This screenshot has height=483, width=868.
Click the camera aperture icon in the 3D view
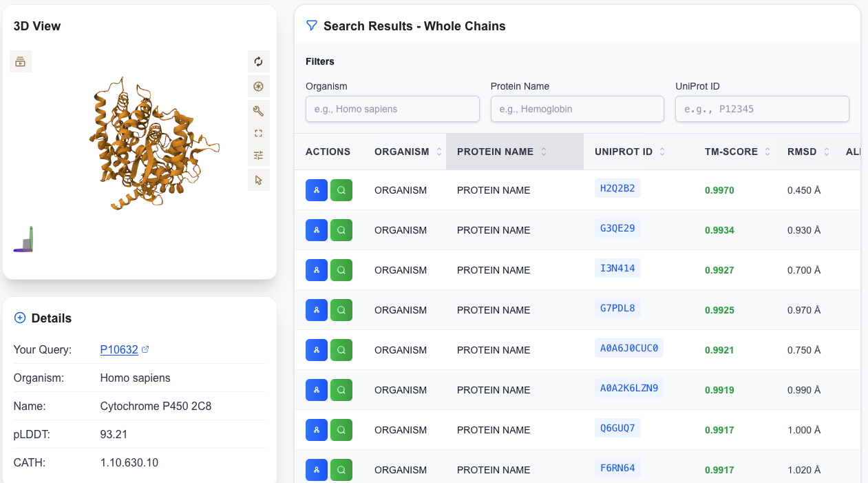click(x=258, y=86)
